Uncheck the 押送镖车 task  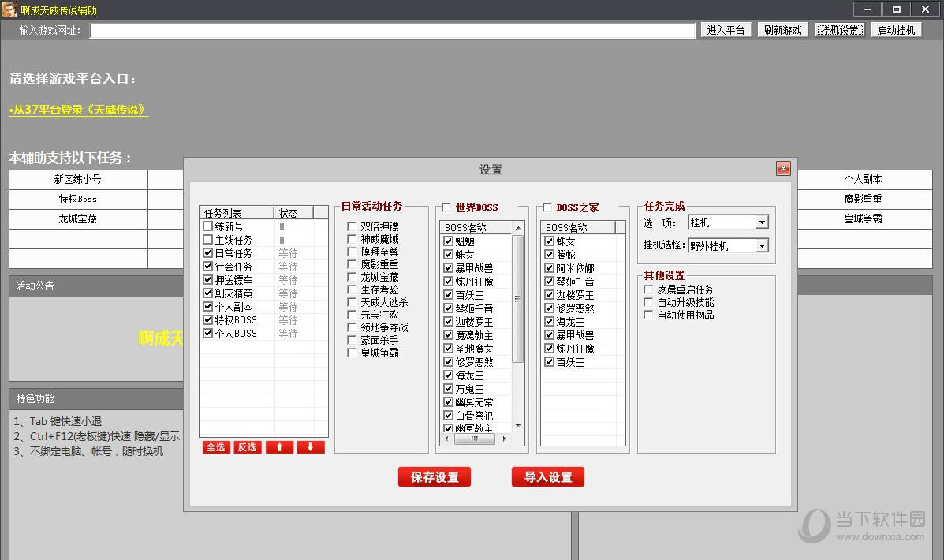(x=207, y=280)
